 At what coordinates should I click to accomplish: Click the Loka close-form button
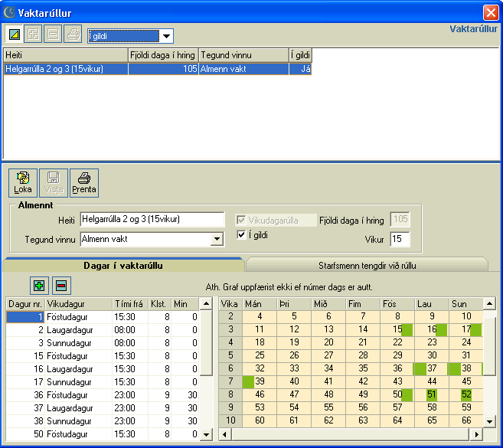click(23, 183)
